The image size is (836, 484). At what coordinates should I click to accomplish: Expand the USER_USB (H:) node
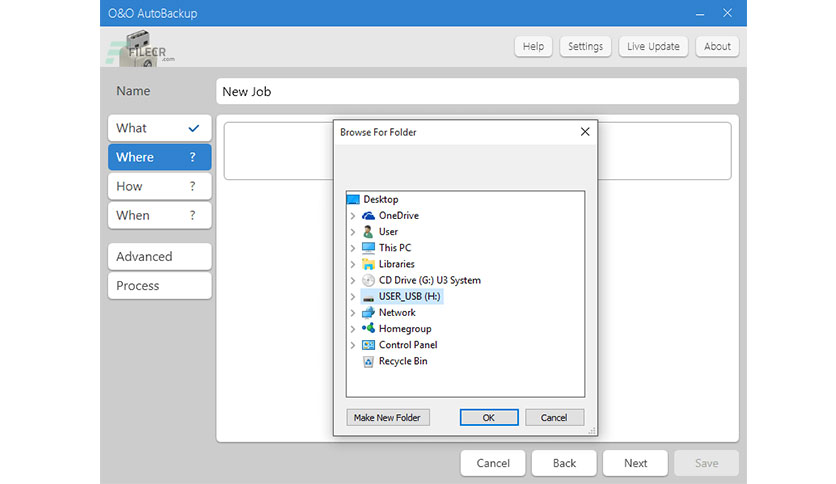352,296
